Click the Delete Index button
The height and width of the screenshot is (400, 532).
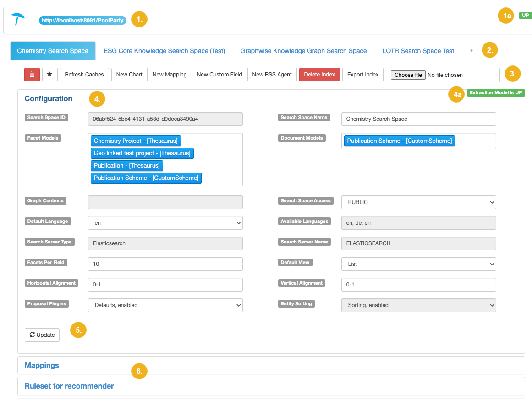[319, 75]
